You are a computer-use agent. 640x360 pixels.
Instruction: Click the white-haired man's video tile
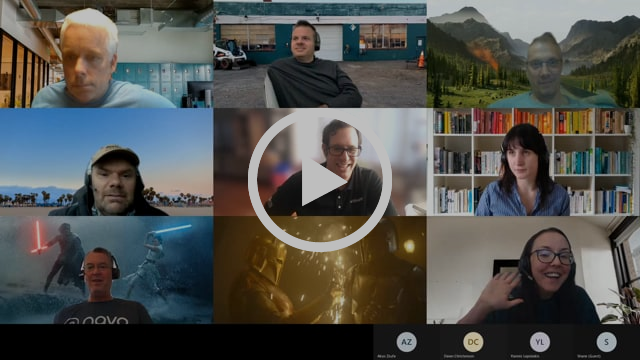[x=107, y=54]
